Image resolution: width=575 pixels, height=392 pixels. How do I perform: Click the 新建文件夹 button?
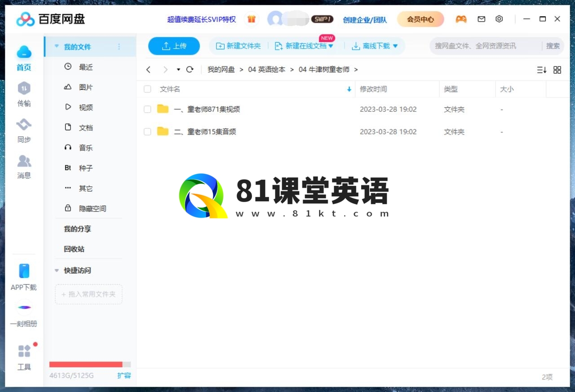click(x=239, y=46)
